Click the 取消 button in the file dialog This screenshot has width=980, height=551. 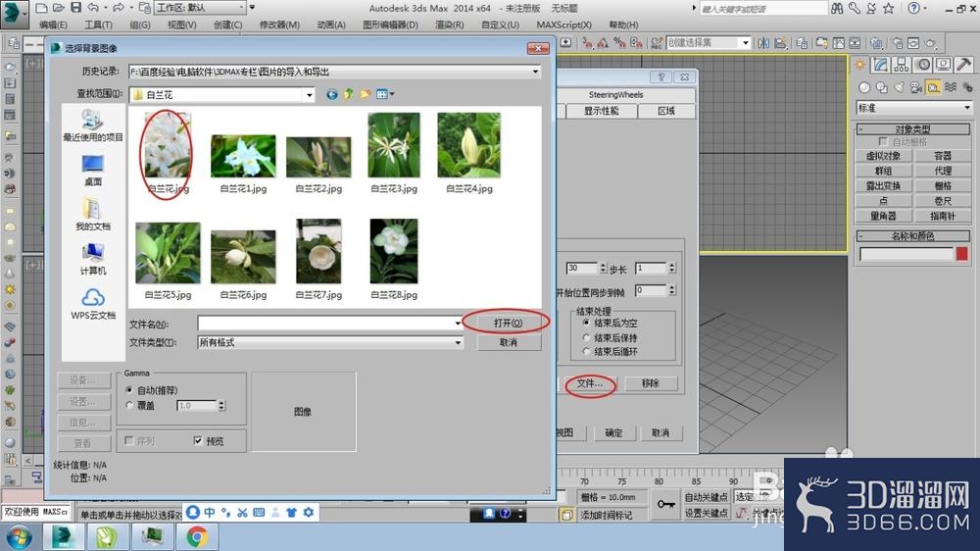click(x=508, y=343)
